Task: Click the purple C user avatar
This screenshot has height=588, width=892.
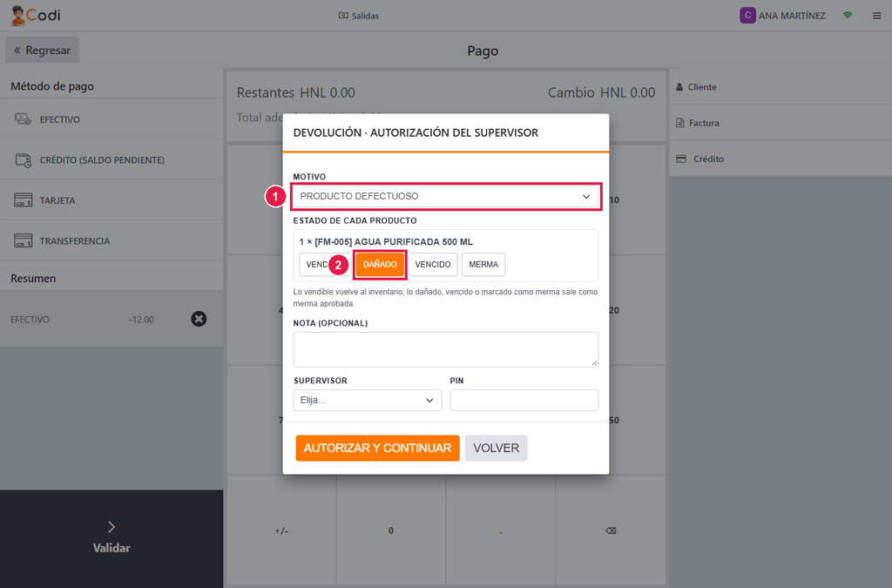Action: tap(747, 16)
